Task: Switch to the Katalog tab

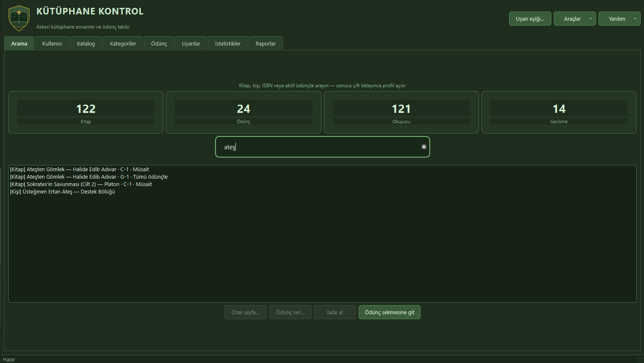Action: (86, 43)
